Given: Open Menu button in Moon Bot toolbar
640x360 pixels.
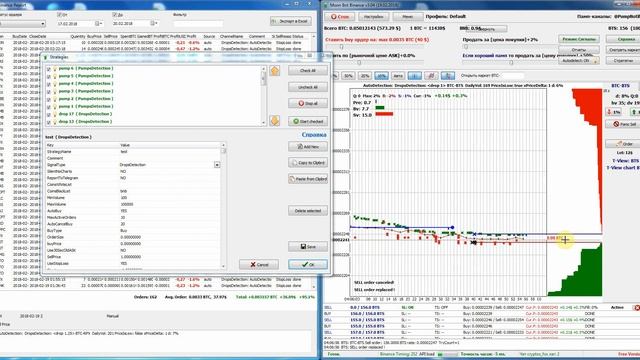Looking at the screenshot, I should (407, 17).
